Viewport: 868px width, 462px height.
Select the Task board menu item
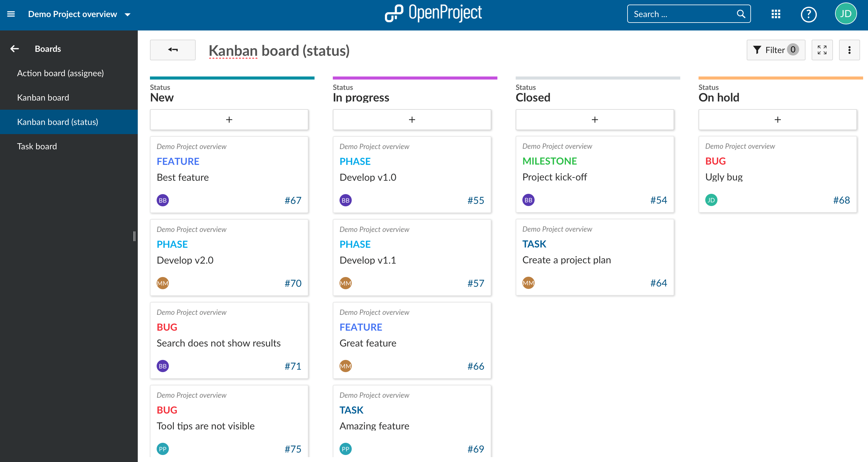(36, 146)
